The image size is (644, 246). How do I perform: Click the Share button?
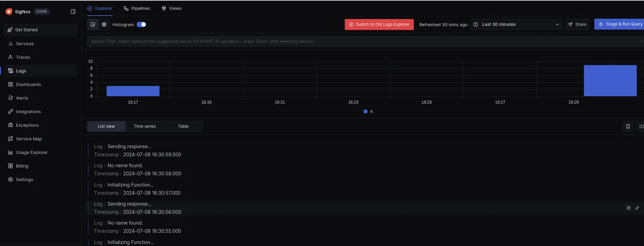(577, 24)
